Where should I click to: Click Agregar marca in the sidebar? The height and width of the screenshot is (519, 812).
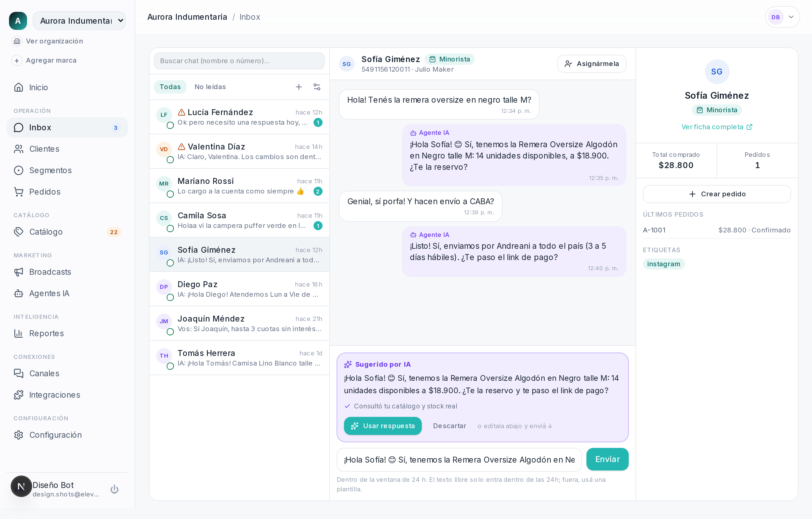click(x=44, y=60)
